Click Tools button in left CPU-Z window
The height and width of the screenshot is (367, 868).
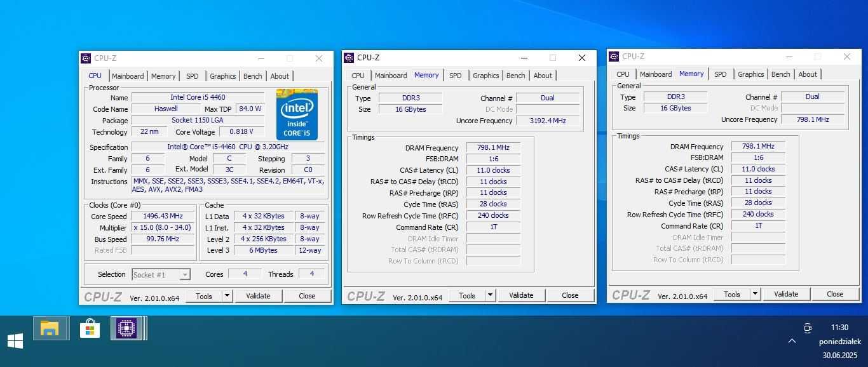click(204, 296)
